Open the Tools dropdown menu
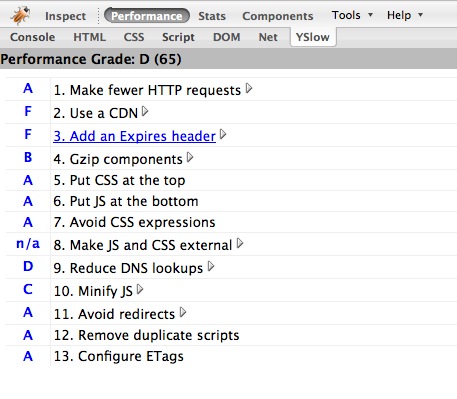 coord(352,15)
